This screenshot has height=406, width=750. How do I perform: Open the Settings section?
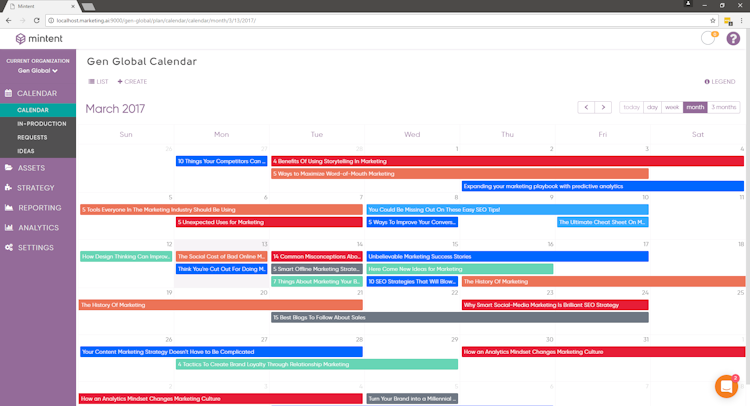click(38, 248)
